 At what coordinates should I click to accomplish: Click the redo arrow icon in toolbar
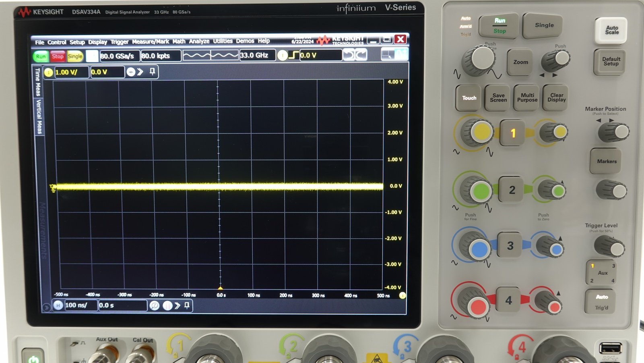[x=361, y=55]
